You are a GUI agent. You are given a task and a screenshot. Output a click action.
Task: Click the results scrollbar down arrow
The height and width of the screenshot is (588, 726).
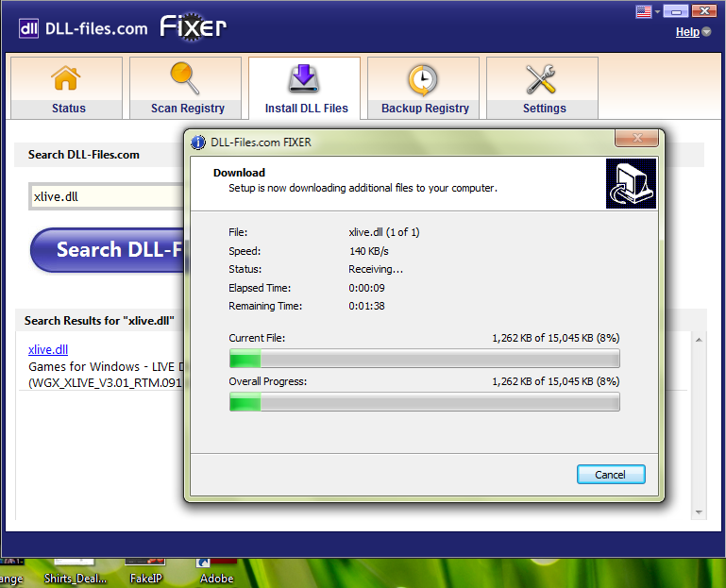tap(700, 512)
